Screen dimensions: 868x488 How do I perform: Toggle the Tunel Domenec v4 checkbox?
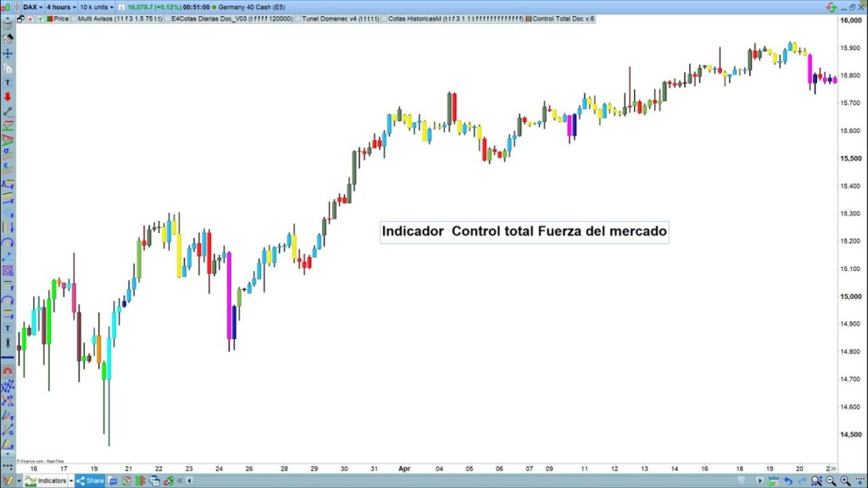[297, 18]
